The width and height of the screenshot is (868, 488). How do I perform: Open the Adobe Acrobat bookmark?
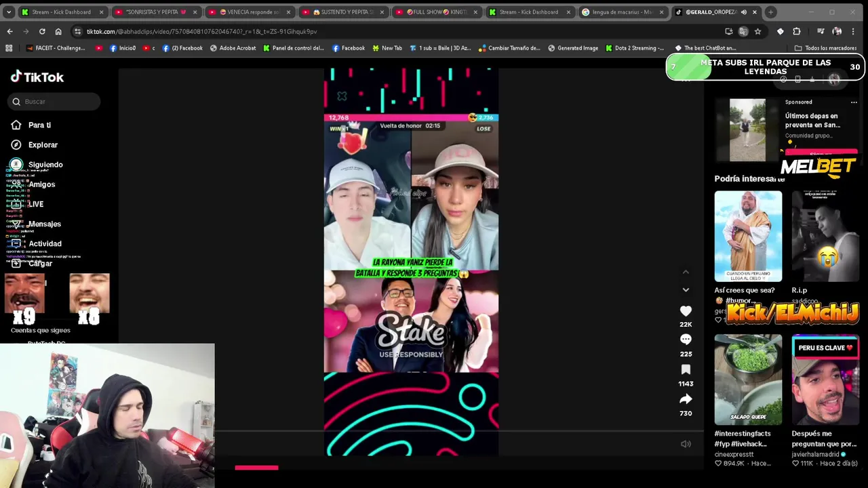point(233,48)
